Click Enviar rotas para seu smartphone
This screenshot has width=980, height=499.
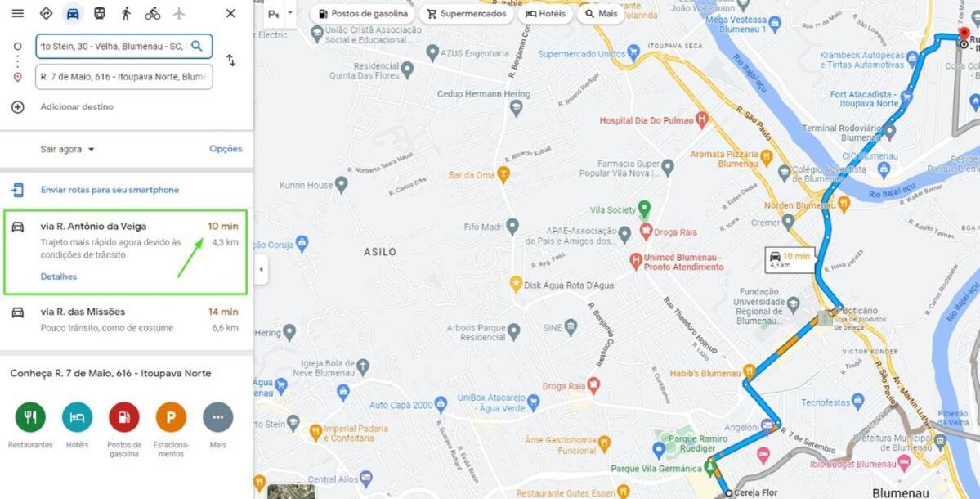tap(110, 190)
